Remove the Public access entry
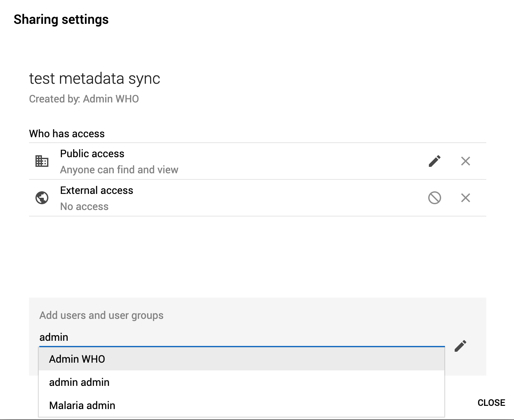Image resolution: width=514 pixels, height=420 pixels. coord(465,161)
